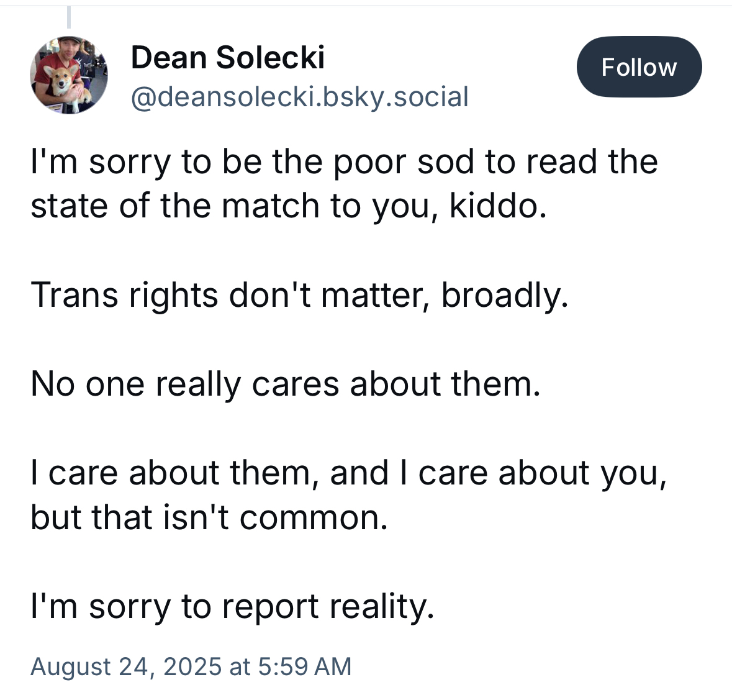Click the 'state of the match' line
Viewport: 732px width, 700px height.
288,206
